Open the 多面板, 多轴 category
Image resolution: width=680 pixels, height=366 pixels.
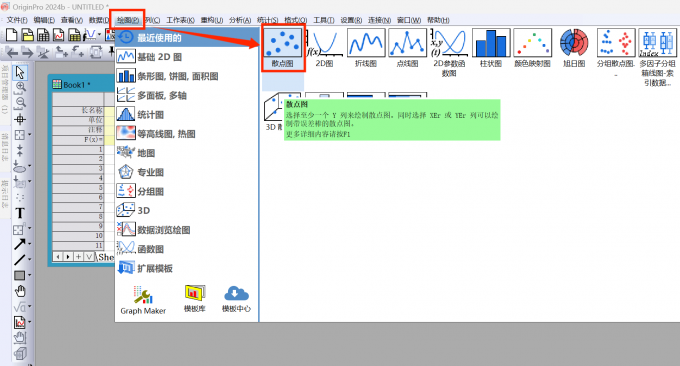point(187,95)
